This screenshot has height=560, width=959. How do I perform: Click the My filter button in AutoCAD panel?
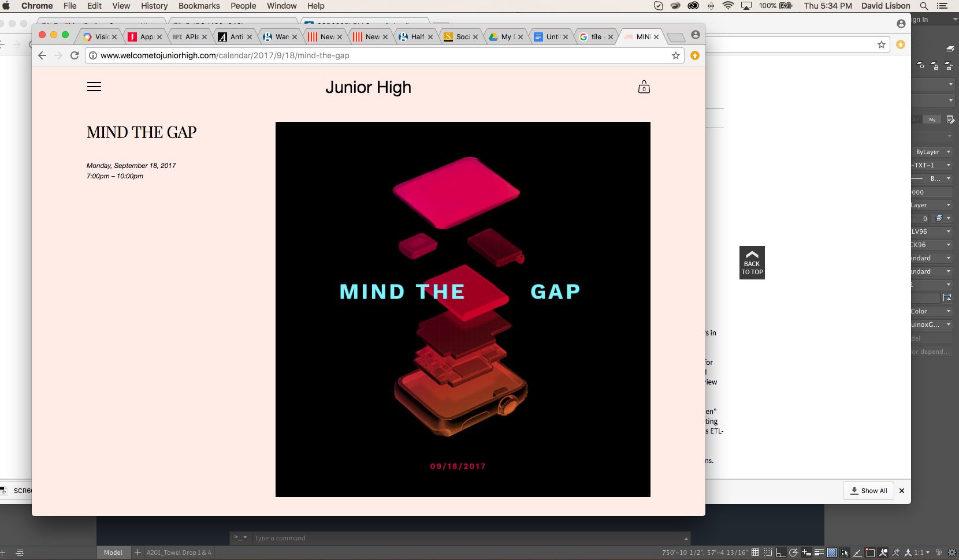point(932,120)
